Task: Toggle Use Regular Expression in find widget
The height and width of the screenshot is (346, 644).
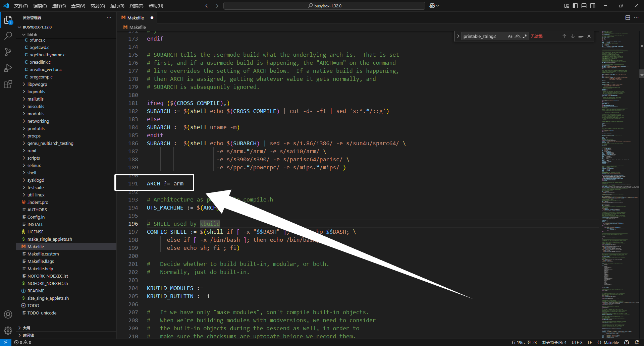Action: click(x=525, y=36)
